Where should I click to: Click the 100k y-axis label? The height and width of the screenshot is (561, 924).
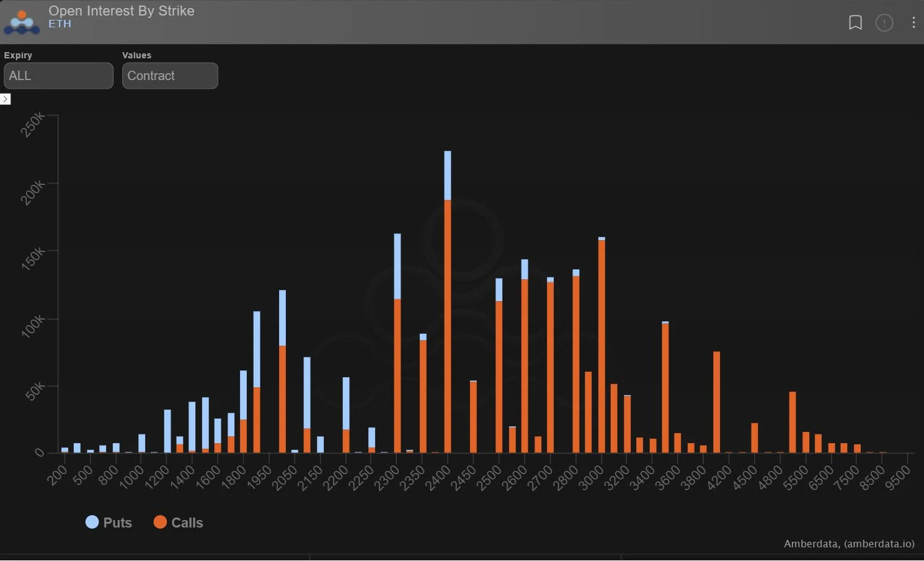tap(32, 326)
